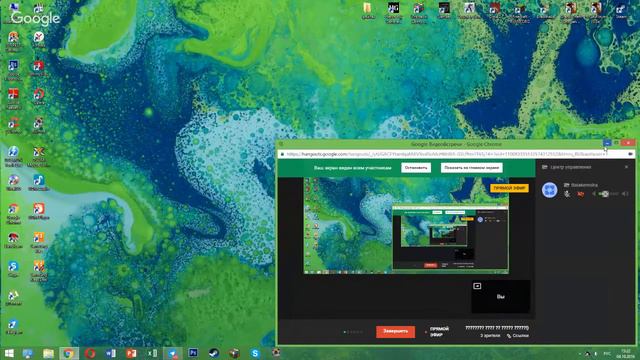Viewport: 640px width, 360px height.
Task: Click the system clock in the taskbar
Action: click(626, 353)
